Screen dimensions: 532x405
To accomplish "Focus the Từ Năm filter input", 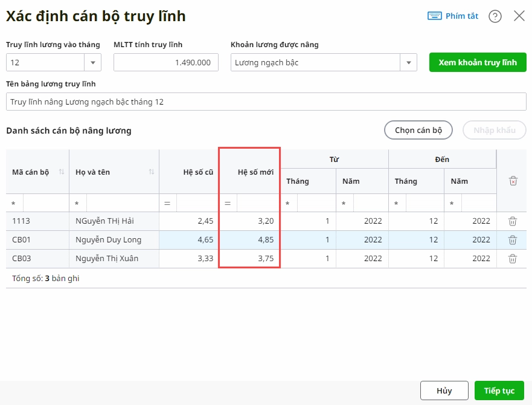I will (x=371, y=203).
